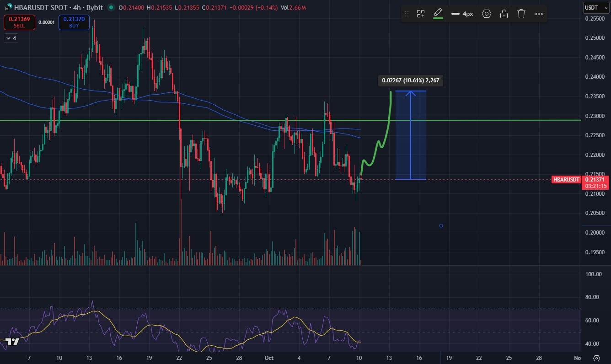Grab the floating toolbar drag handle
This screenshot has height=364, width=611.
click(407, 14)
